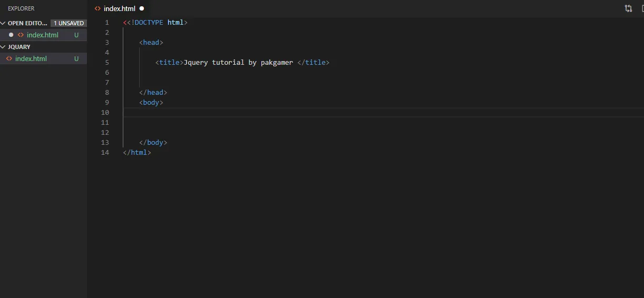Image resolution: width=644 pixels, height=298 pixels.
Task: Click the 1 UNSAVED badge
Action: (69, 23)
